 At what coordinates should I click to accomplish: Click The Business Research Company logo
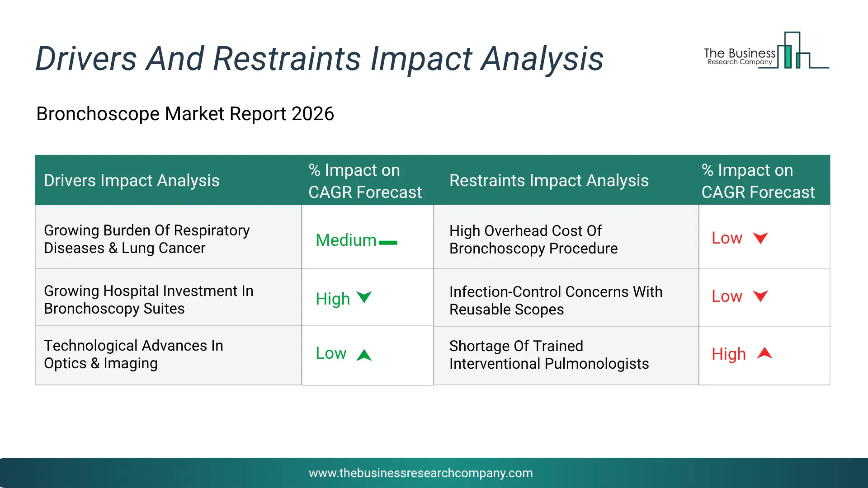766,51
